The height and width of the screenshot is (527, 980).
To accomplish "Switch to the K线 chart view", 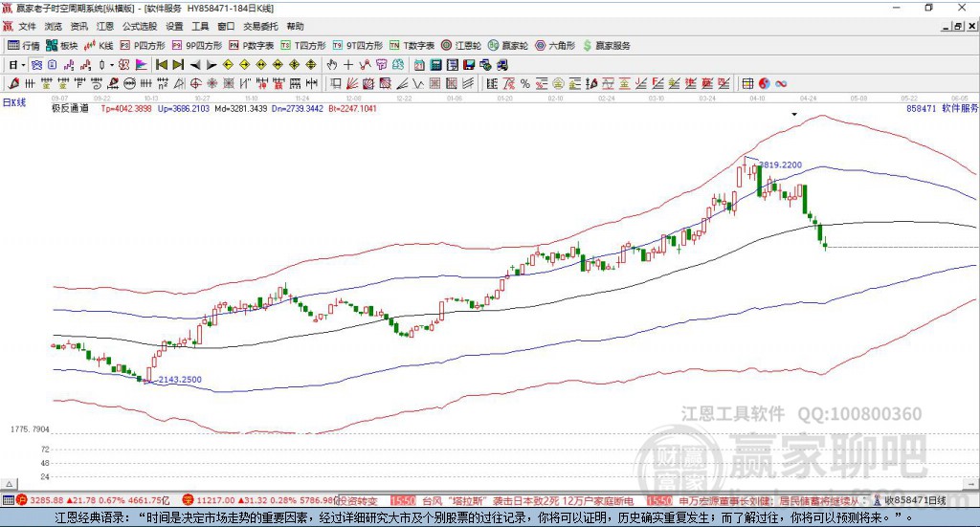I will click(x=99, y=46).
